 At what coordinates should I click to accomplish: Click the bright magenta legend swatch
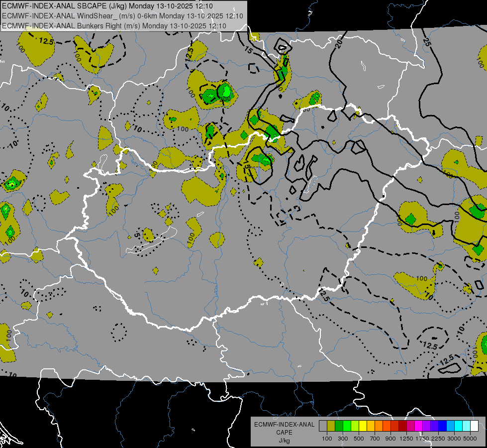(419, 426)
